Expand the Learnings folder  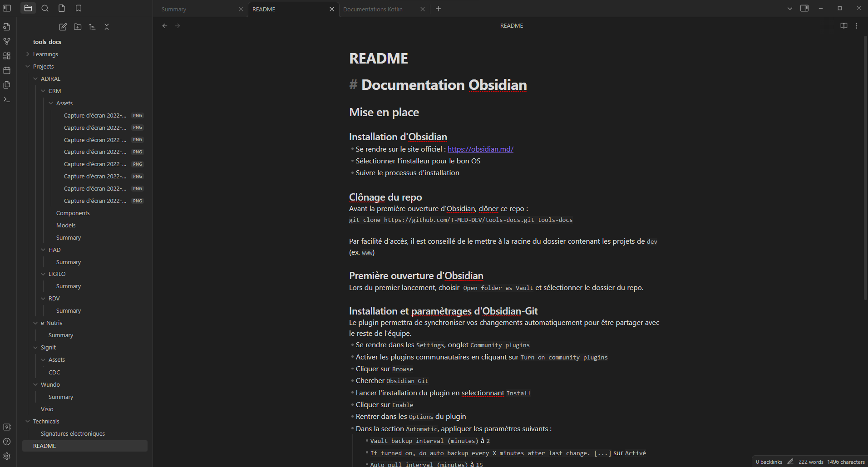click(x=27, y=54)
